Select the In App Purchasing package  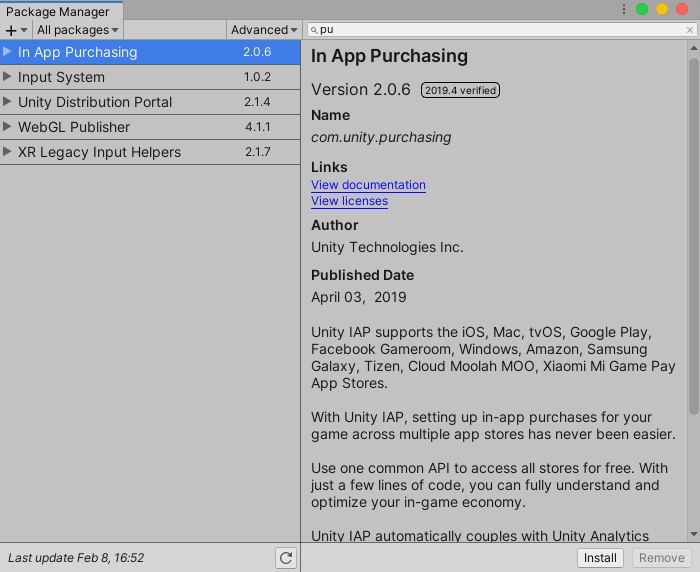coord(150,52)
